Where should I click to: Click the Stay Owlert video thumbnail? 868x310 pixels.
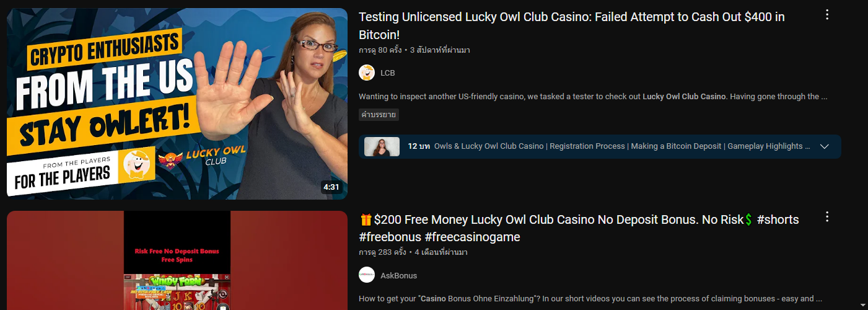coord(177,104)
